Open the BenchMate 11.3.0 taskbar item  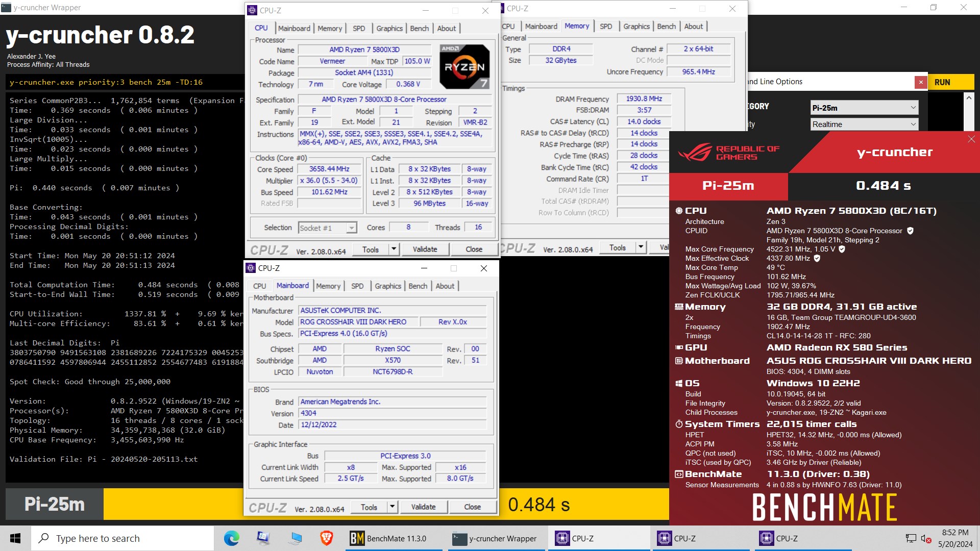(394, 538)
